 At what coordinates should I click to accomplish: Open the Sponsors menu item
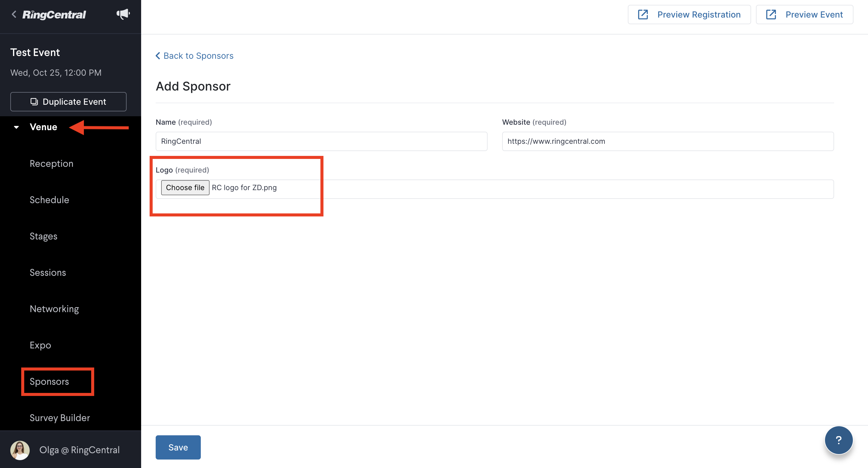49,381
